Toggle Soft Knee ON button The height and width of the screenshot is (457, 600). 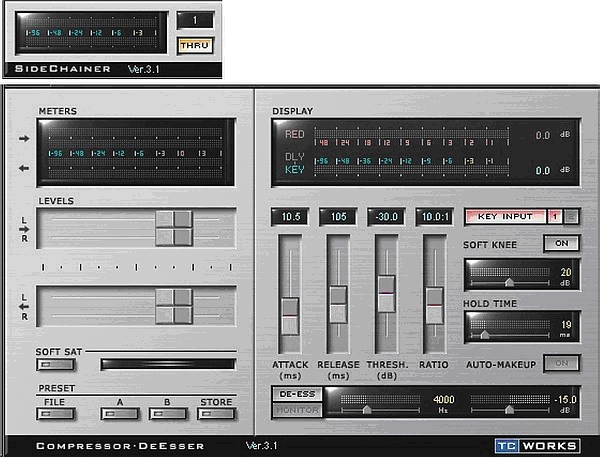(x=561, y=243)
